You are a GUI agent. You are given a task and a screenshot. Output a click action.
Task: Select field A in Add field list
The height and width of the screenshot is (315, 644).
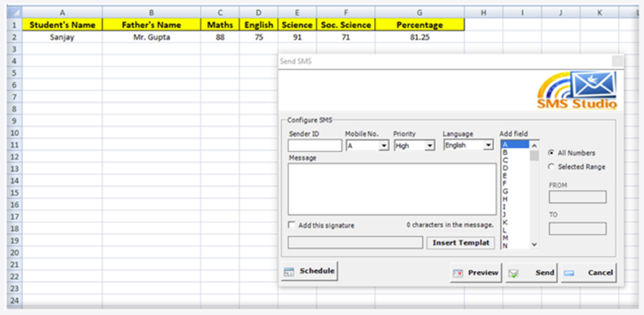click(515, 144)
